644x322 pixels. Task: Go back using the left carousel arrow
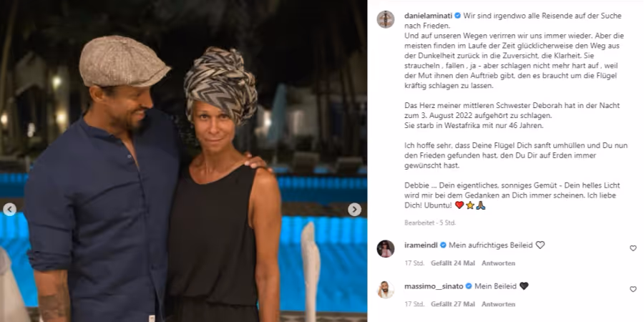click(x=9, y=210)
